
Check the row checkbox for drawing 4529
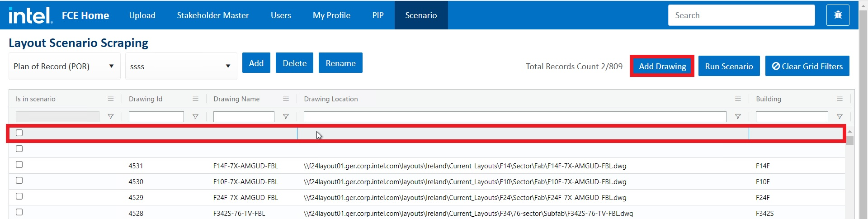19,196
